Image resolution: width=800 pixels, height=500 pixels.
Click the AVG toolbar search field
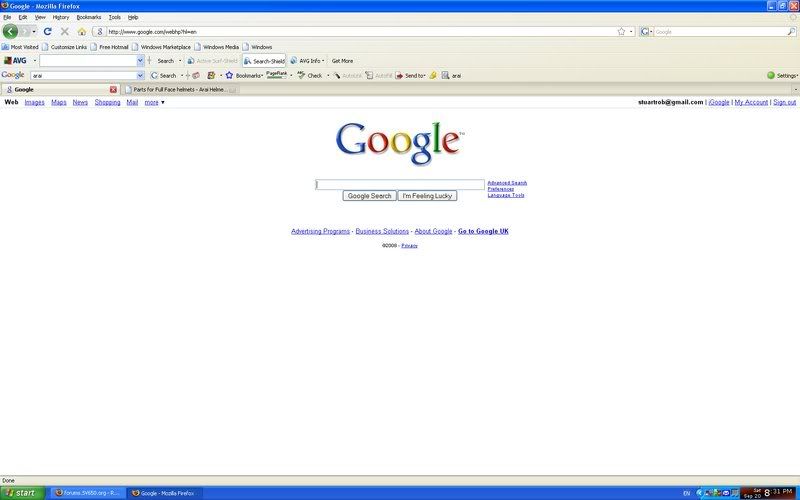click(x=88, y=61)
